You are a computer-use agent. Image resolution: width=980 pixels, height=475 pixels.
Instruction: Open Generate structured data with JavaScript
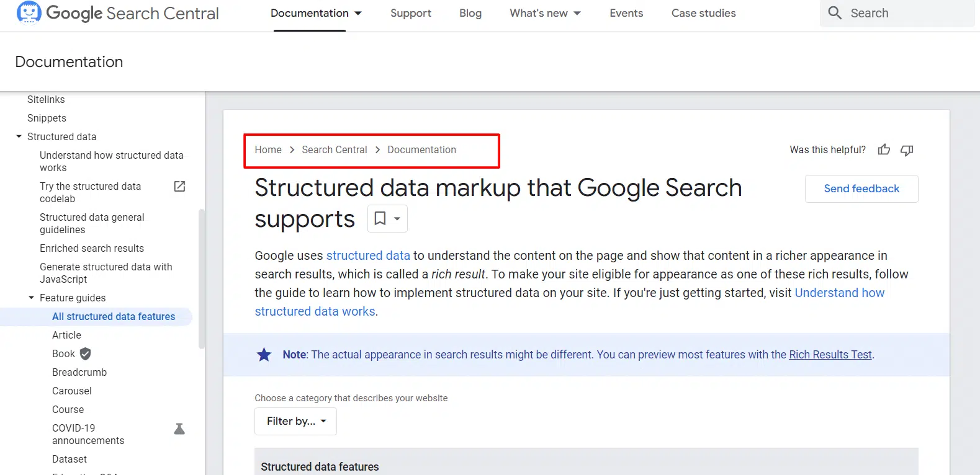pyautogui.click(x=106, y=273)
